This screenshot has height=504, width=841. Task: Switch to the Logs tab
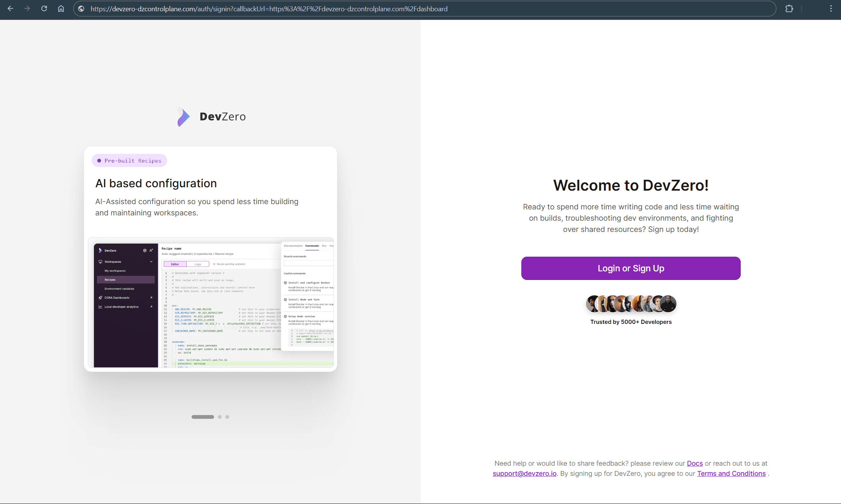click(198, 264)
